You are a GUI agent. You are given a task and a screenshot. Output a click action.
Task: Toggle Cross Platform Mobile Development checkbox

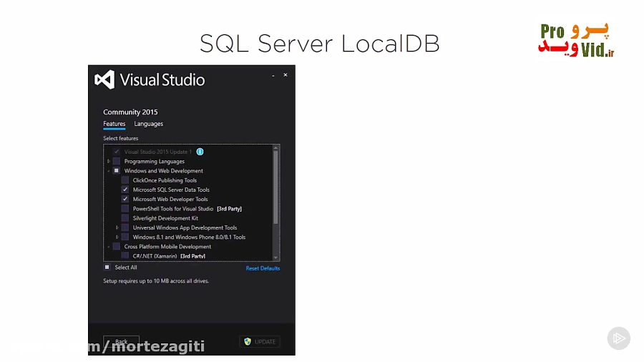pos(117,246)
